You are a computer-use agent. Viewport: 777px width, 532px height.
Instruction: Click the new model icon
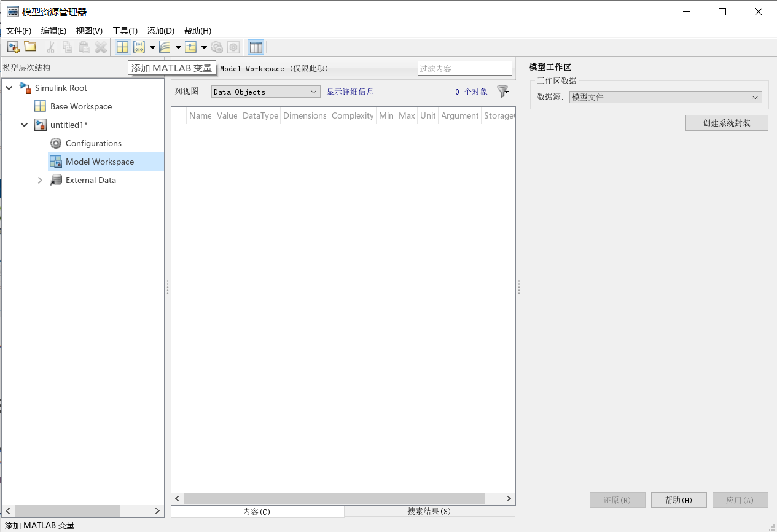[13, 47]
